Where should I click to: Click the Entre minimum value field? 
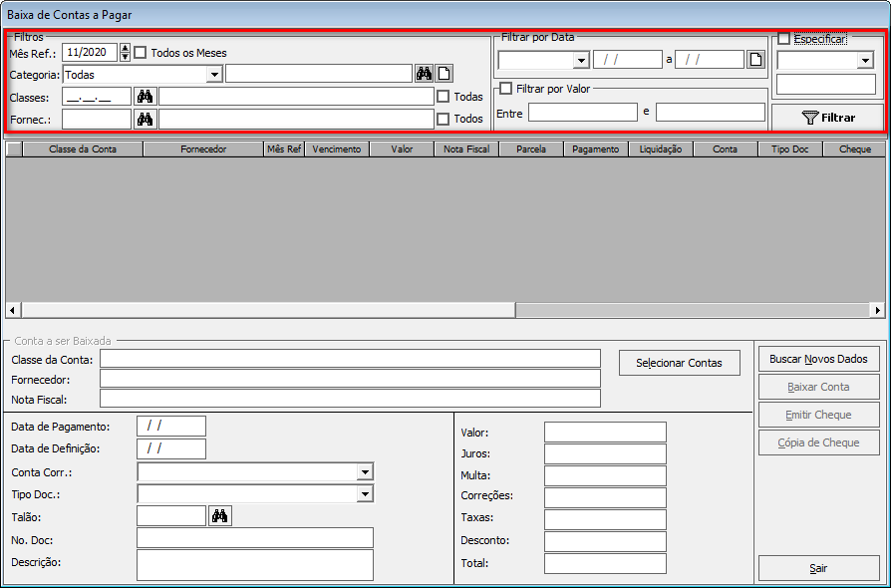tap(583, 112)
